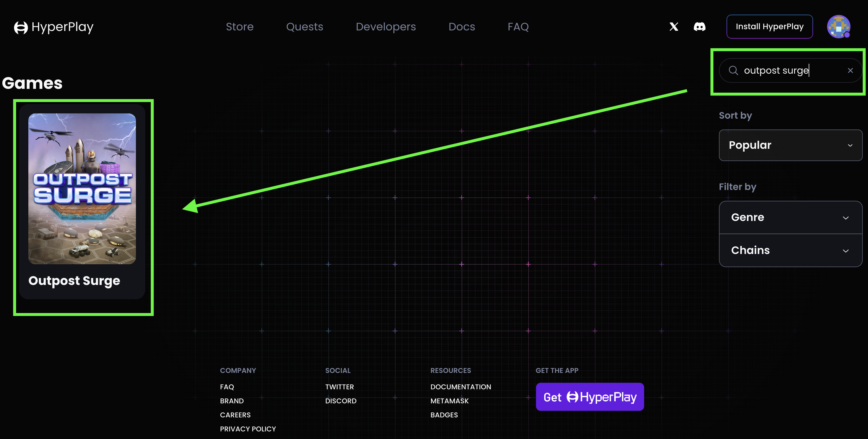Screen dimensions: 868x439
Task: Open the footer BADGES link
Action: [x=444, y=415]
